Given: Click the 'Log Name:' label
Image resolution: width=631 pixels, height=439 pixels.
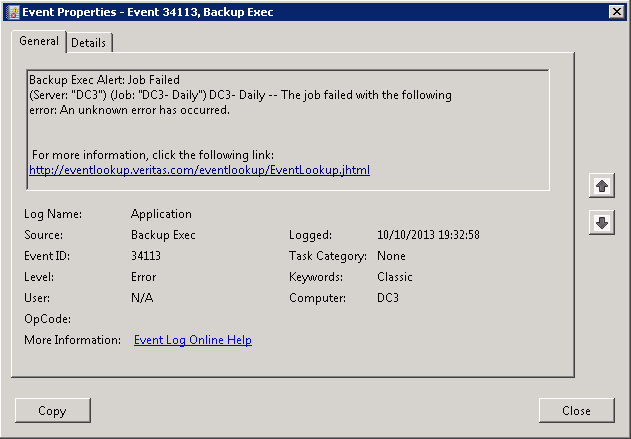Looking at the screenshot, I should click(53, 214).
